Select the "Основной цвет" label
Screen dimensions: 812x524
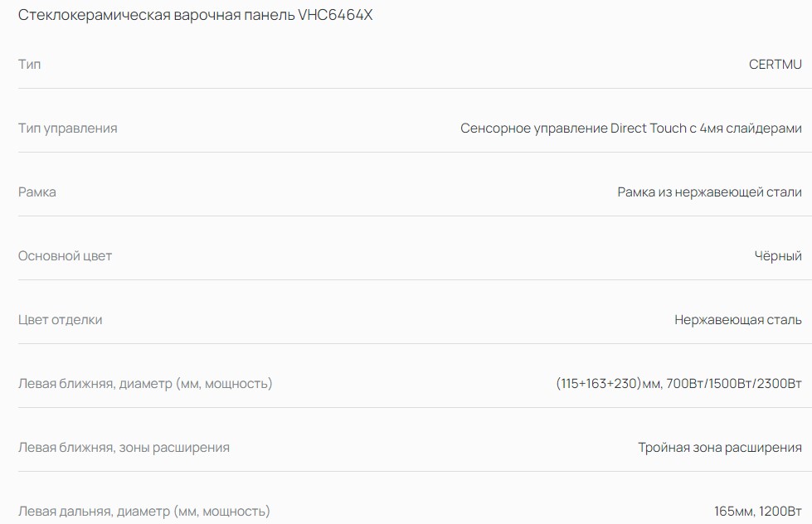coord(65,256)
